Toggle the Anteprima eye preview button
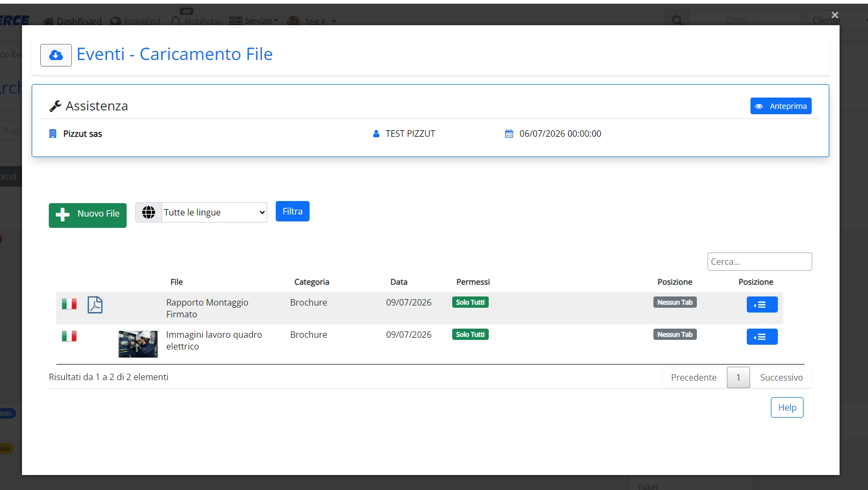Viewport: 868px width, 490px height. point(781,106)
